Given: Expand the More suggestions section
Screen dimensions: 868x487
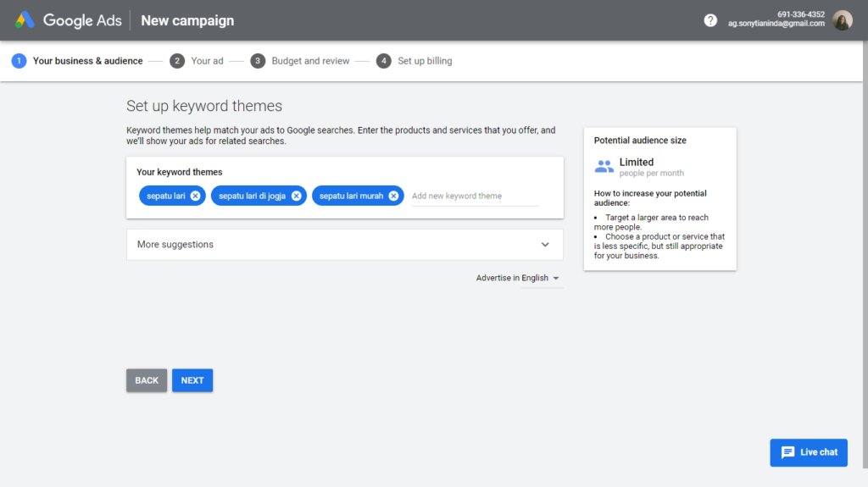Looking at the screenshot, I should pyautogui.click(x=339, y=245).
